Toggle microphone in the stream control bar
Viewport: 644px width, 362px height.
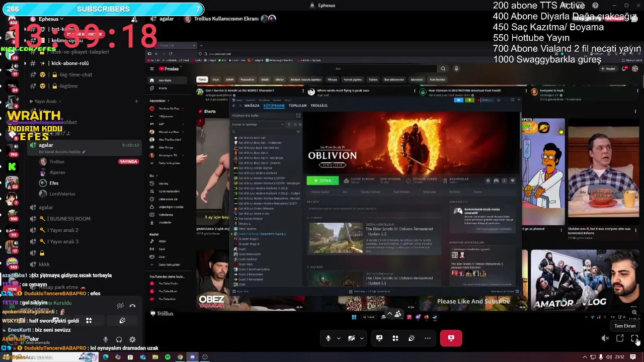(328, 338)
